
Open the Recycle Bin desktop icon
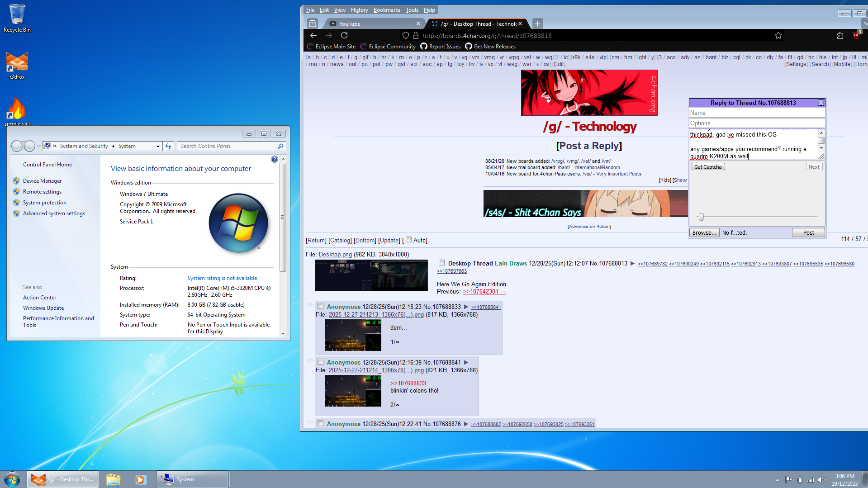(17, 18)
